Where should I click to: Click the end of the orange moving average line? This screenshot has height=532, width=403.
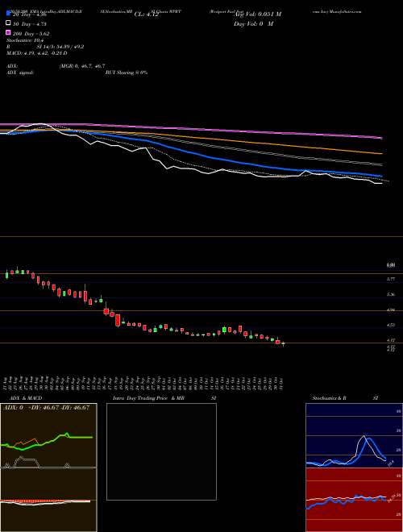381,154
